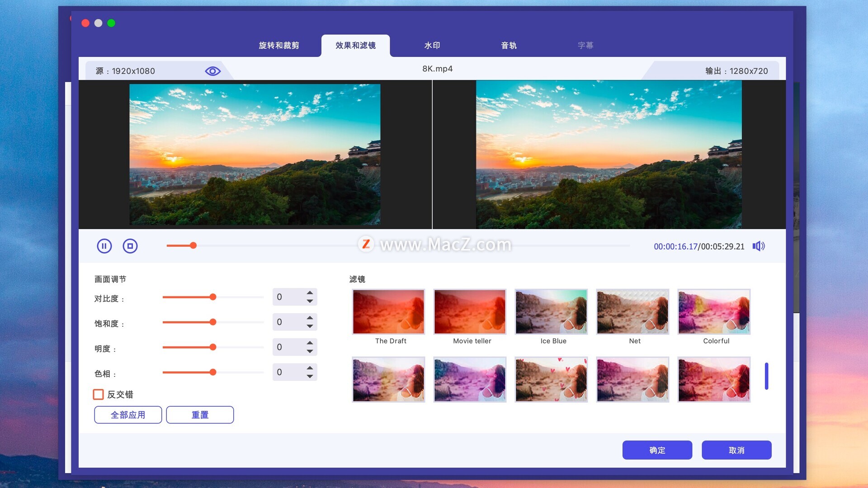Viewport: 868px width, 488px height.
Task: Click the 全部应用 apply-to-all button
Action: [x=128, y=415]
